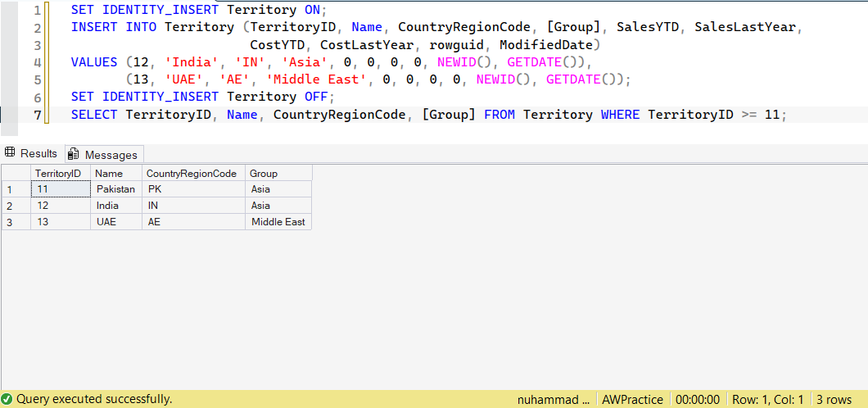The width and height of the screenshot is (868, 408).
Task: Click the IN country code cell
Action: [x=194, y=206]
